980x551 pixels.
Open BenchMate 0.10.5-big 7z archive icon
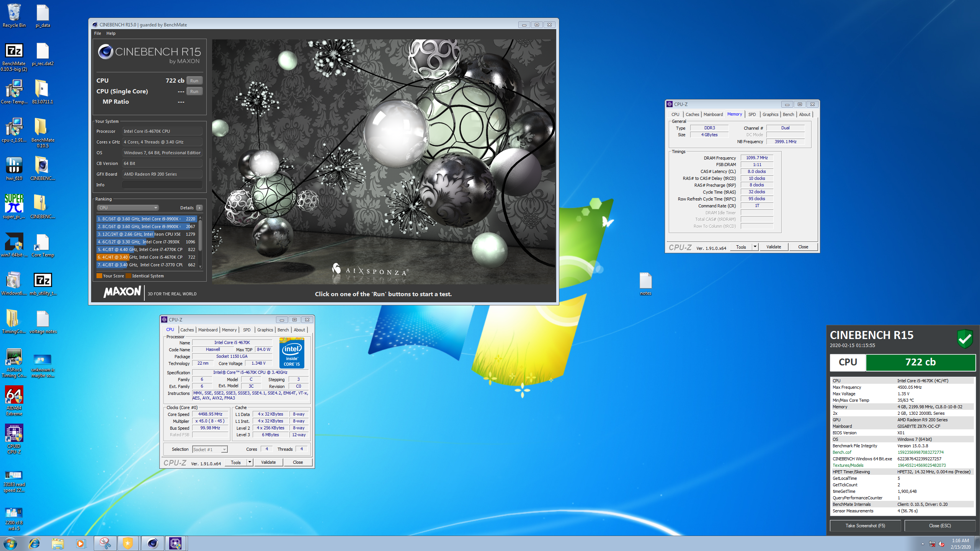coord(14,57)
